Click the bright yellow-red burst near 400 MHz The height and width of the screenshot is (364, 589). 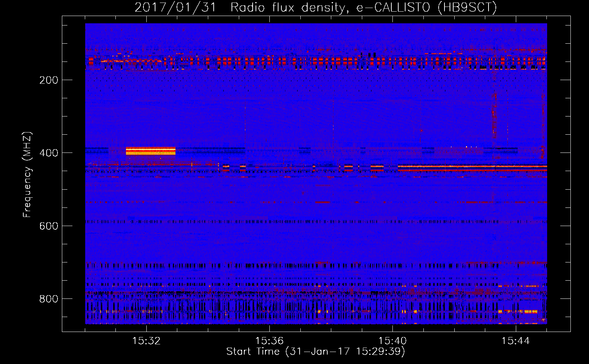click(151, 151)
